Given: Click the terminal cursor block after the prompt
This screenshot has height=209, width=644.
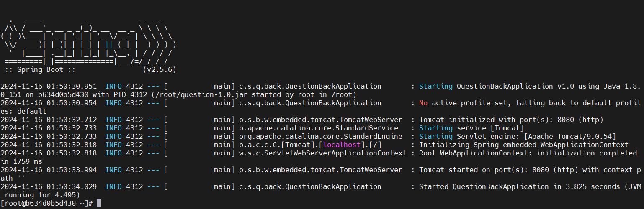Looking at the screenshot, I should [99, 204].
